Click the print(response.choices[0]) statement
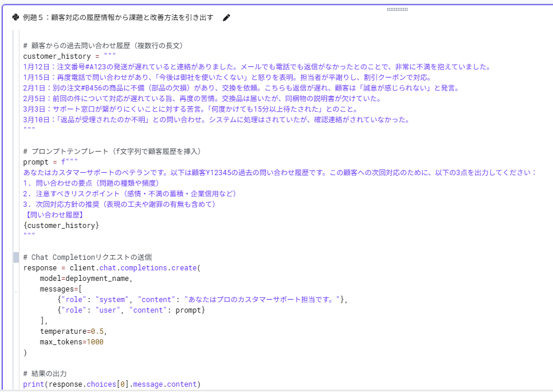This screenshot has width=553, height=392. [112, 384]
